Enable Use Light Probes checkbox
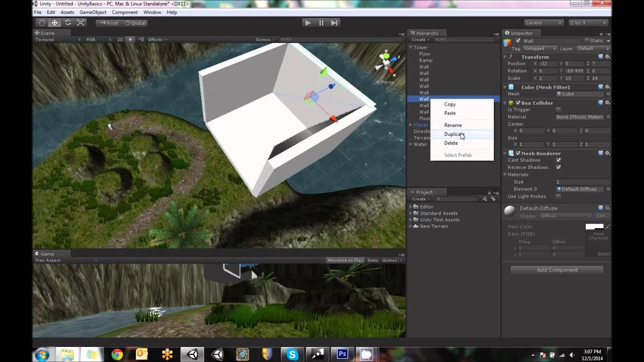Viewport: 644px width, 362px height. [558, 196]
